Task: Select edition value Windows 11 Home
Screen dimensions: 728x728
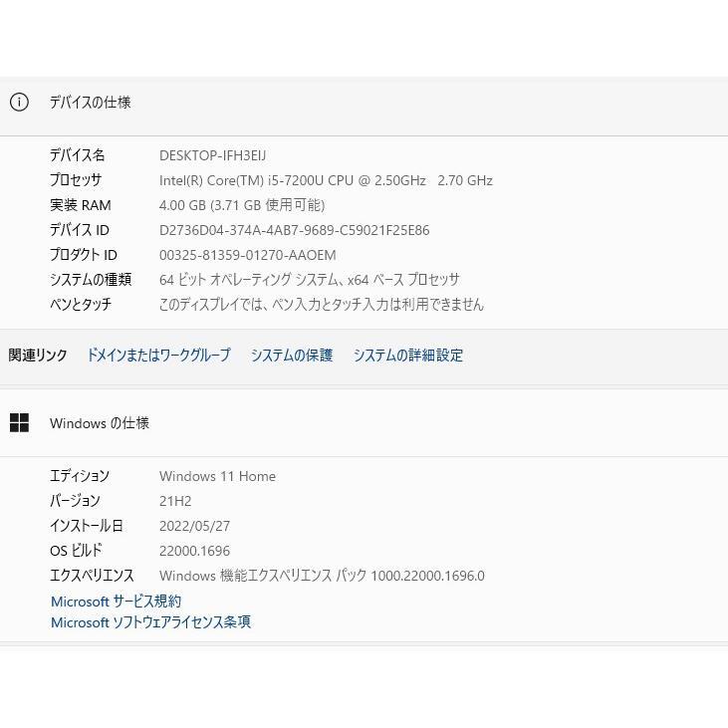Action: click(x=217, y=476)
